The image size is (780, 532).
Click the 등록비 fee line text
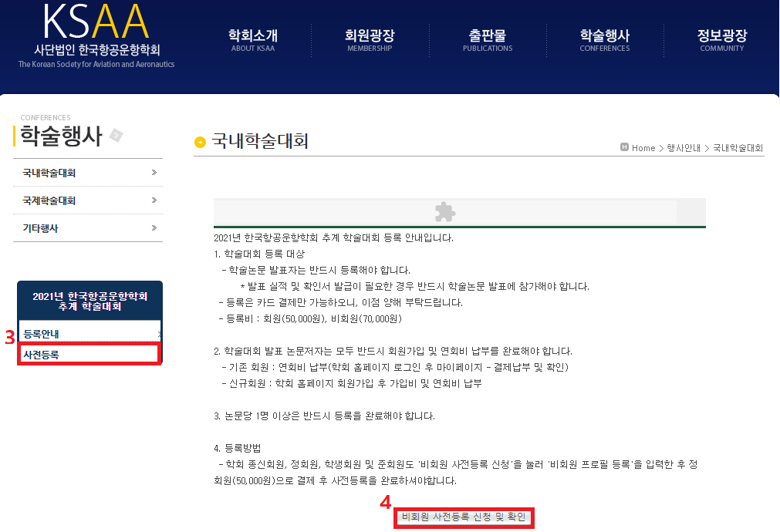coord(310,318)
